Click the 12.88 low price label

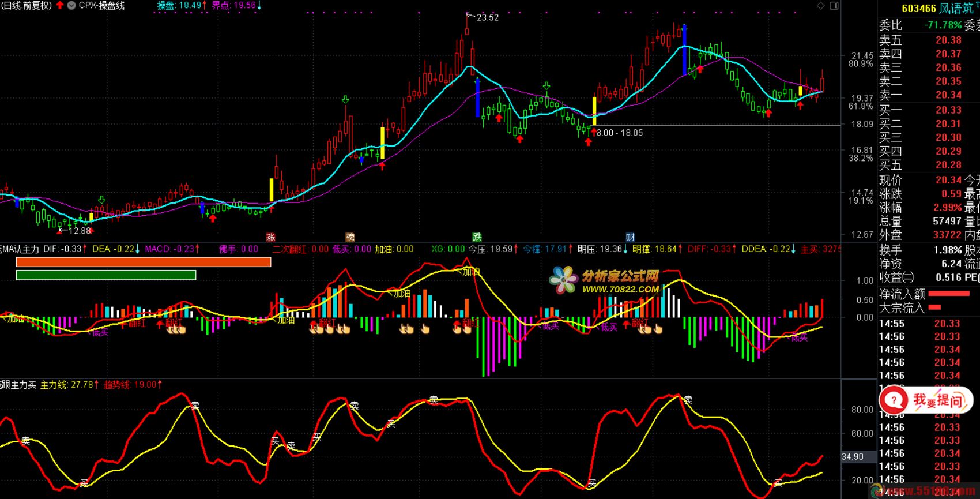[80, 231]
